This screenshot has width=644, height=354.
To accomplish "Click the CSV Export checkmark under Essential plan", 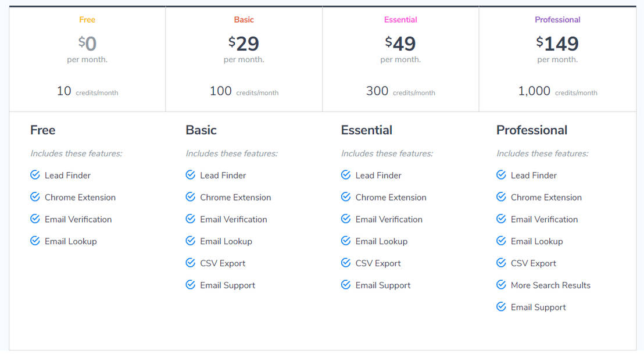I will [x=346, y=263].
